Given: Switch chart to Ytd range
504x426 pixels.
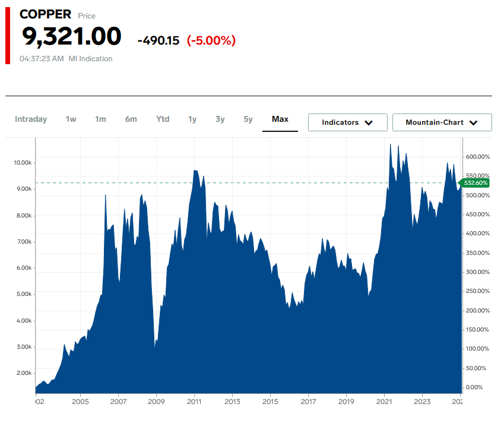Looking at the screenshot, I should pos(163,119).
